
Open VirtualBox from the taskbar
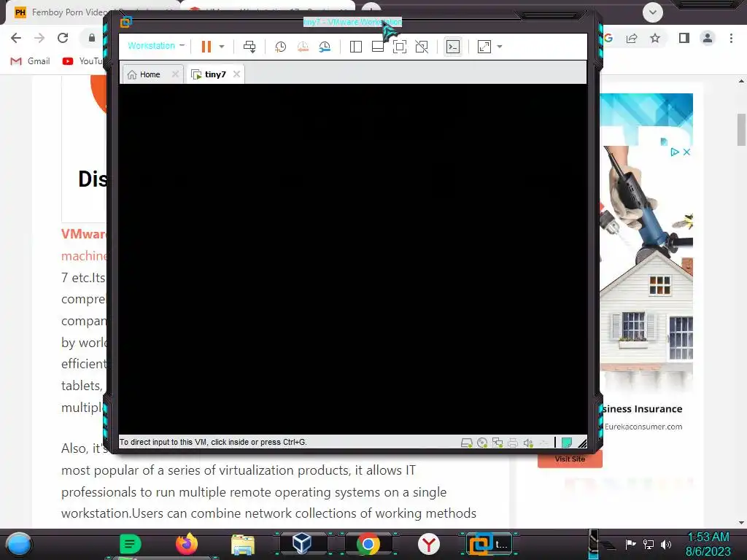point(302,544)
